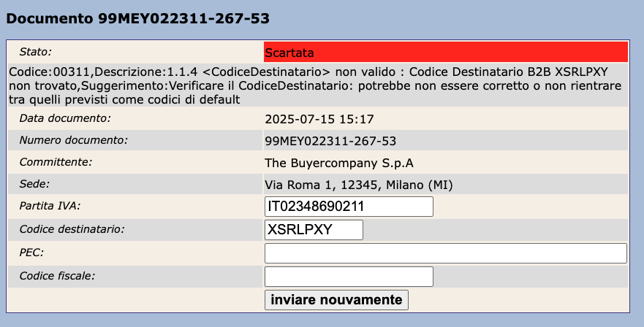644x327 pixels.
Task: Focus the Partita IVA input field
Action: pyautogui.click(x=349, y=207)
